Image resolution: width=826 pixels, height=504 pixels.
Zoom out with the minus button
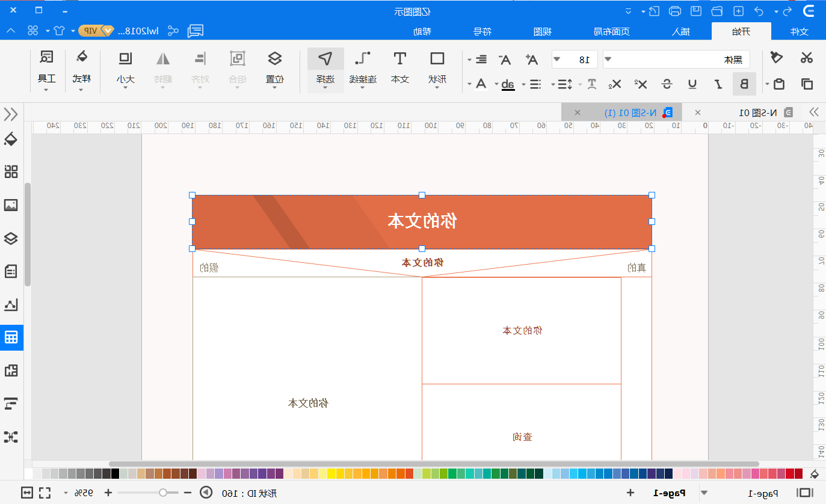pyautogui.click(x=187, y=493)
